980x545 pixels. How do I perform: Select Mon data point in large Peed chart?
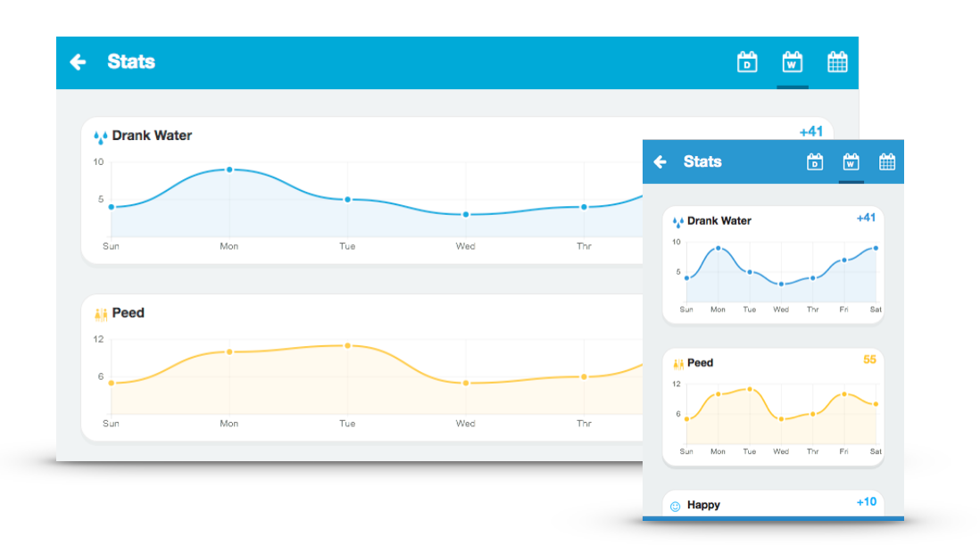229,352
